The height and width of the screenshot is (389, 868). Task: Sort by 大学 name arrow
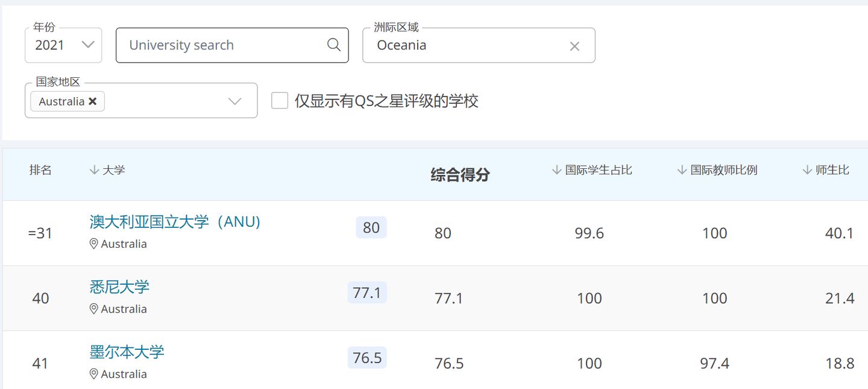click(94, 170)
